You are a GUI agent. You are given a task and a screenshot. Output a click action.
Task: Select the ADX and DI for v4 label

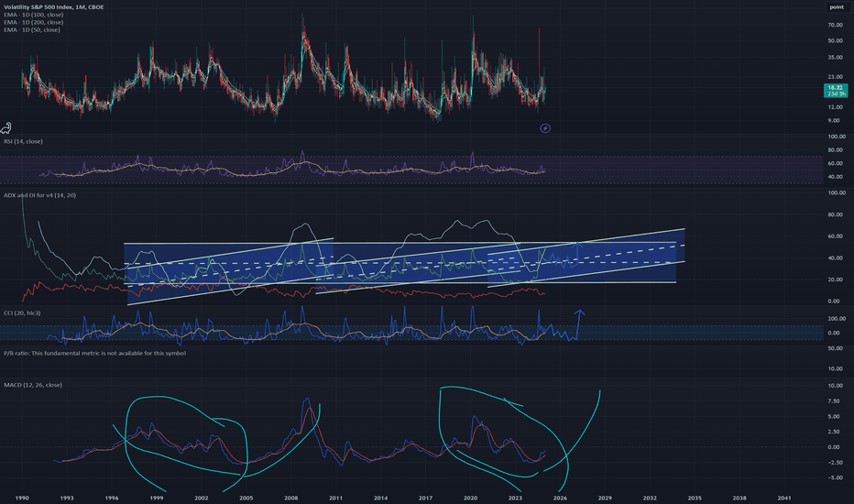[39, 195]
